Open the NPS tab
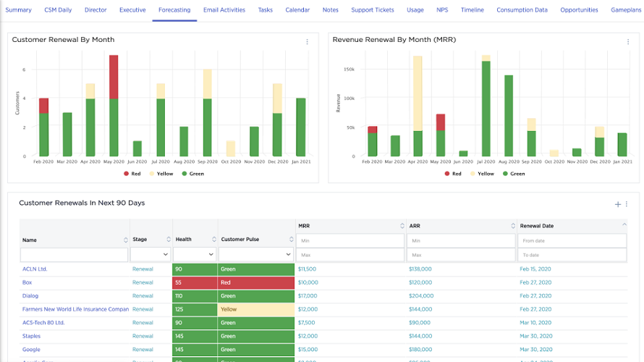 tap(442, 10)
